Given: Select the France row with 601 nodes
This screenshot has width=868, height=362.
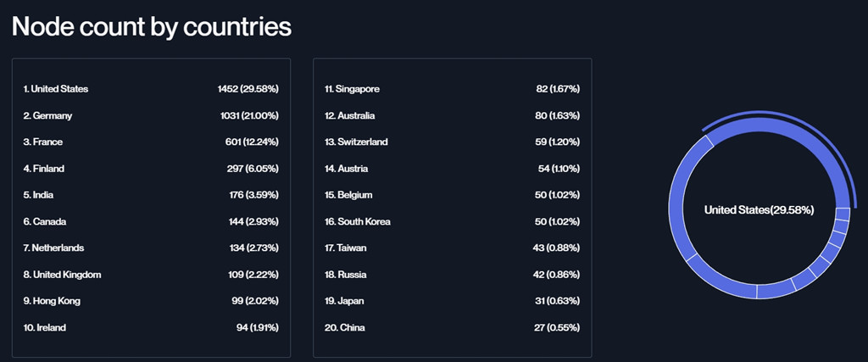Looking at the screenshot, I should (151, 142).
